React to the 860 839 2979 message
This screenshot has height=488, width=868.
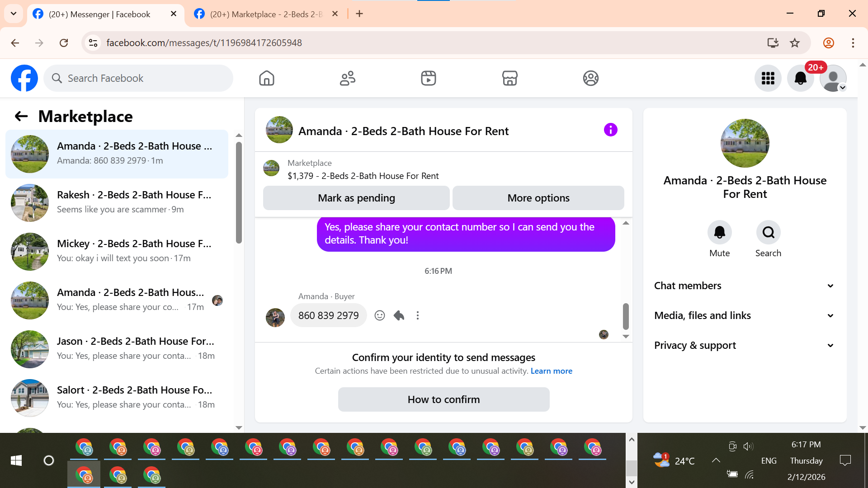coord(380,315)
